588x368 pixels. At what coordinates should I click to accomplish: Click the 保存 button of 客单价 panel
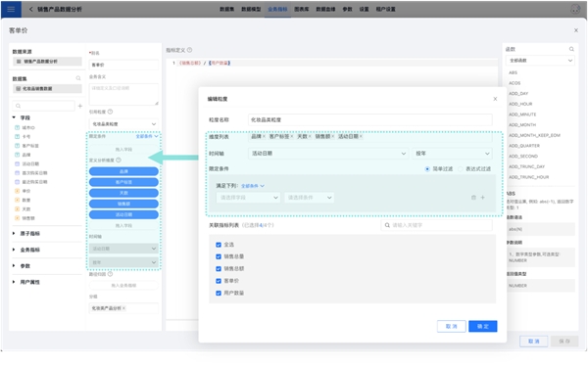564,341
